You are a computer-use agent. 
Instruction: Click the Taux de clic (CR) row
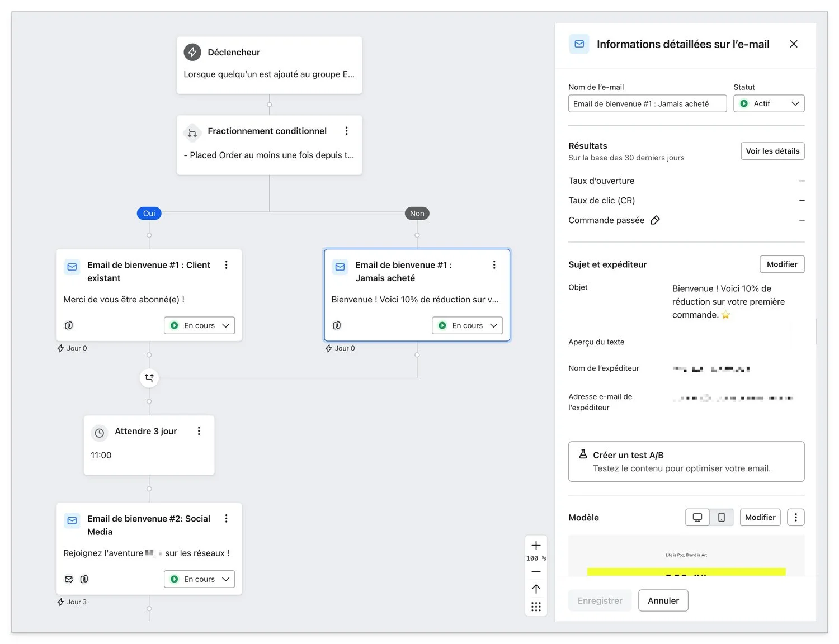click(686, 201)
